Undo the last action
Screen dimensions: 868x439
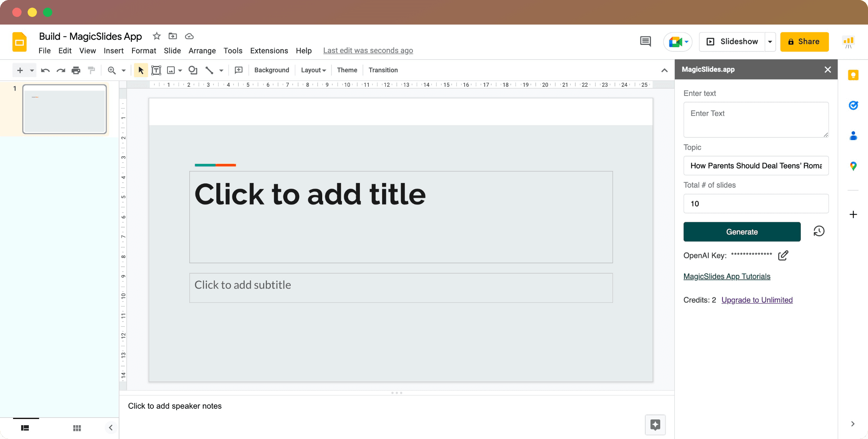pyautogui.click(x=45, y=70)
